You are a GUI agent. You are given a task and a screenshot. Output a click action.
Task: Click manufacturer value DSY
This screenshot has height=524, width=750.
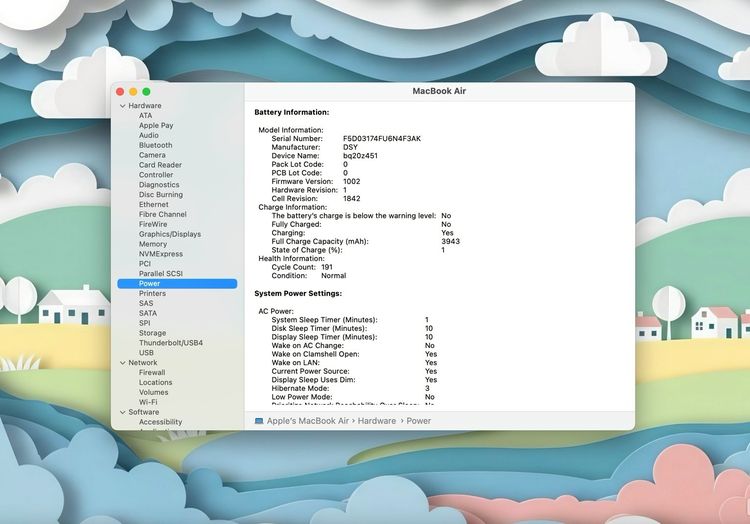pyautogui.click(x=350, y=147)
